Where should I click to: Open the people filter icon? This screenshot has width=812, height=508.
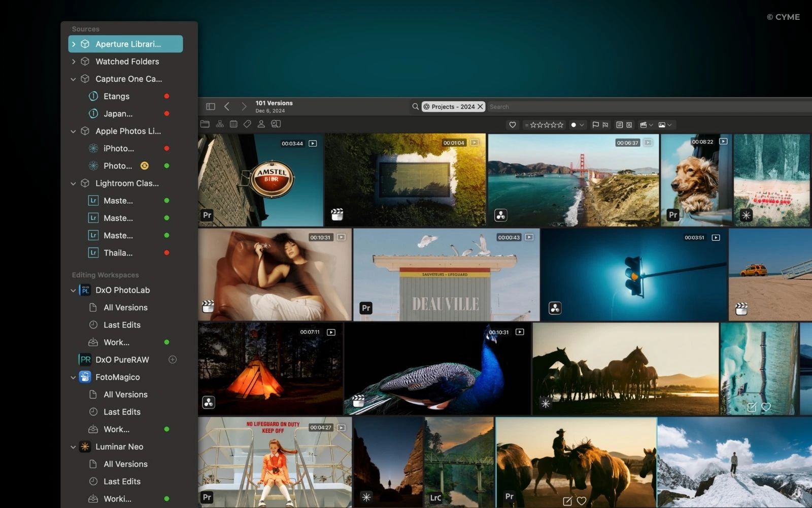(261, 124)
